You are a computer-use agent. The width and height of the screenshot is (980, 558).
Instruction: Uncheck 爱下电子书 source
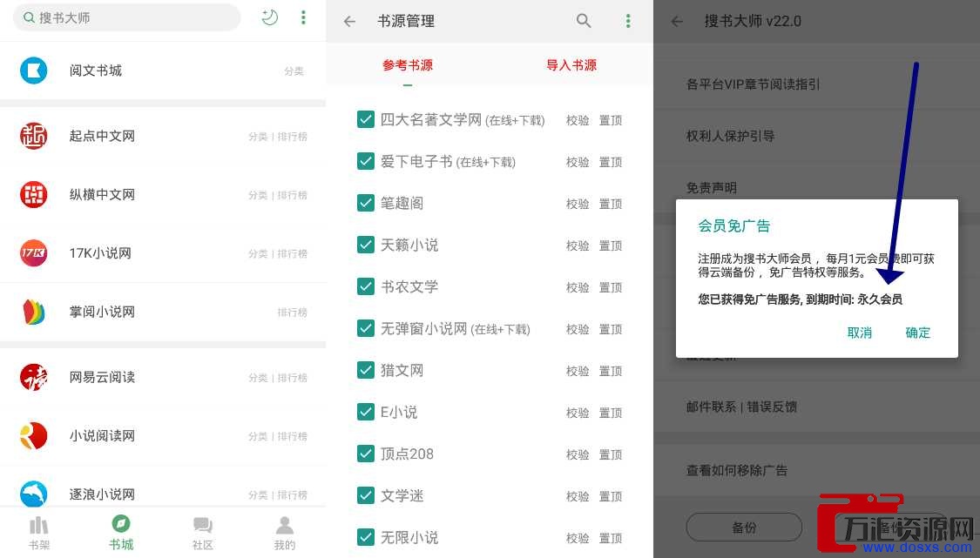(366, 161)
